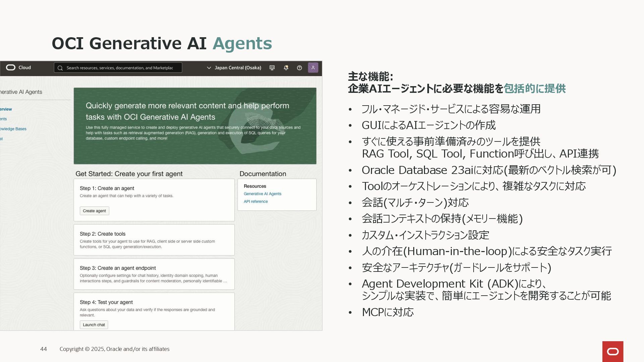Click the red Oracle logo on slide
The height and width of the screenshot is (362, 644).
[x=613, y=352]
